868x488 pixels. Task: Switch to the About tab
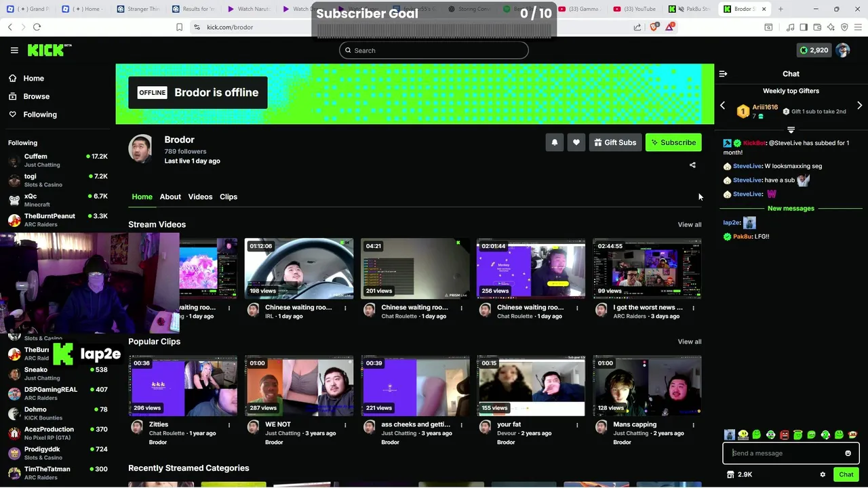click(x=170, y=197)
